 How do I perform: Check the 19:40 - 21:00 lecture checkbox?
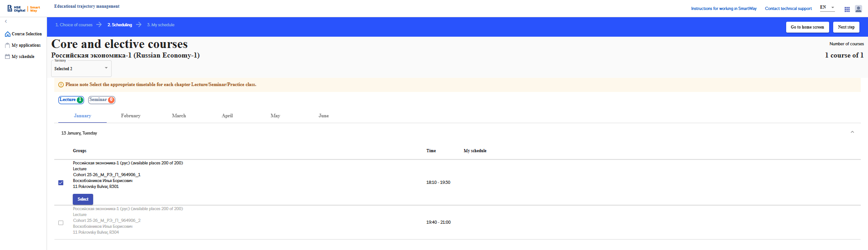click(61, 223)
